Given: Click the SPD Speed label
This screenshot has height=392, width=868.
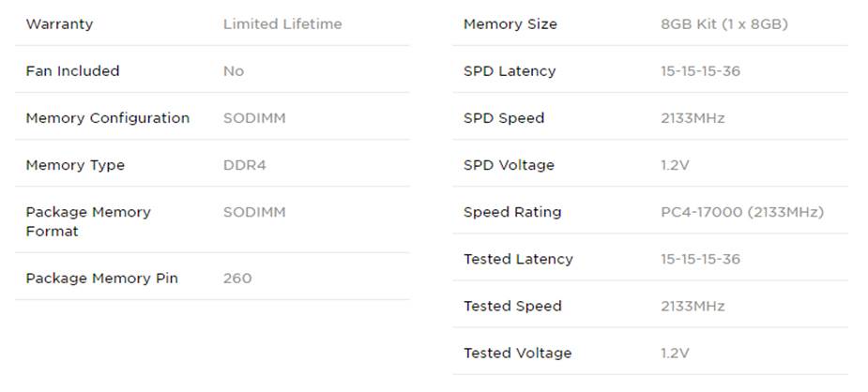Looking at the screenshot, I should (504, 118).
